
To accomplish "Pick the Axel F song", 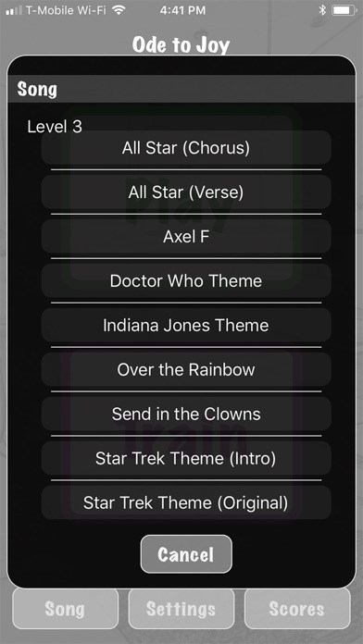I will pos(186,237).
